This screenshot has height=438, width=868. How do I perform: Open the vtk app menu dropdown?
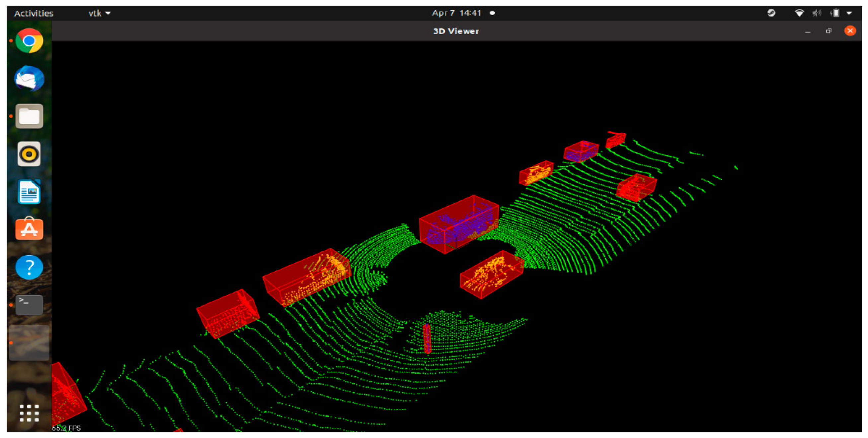coord(99,13)
